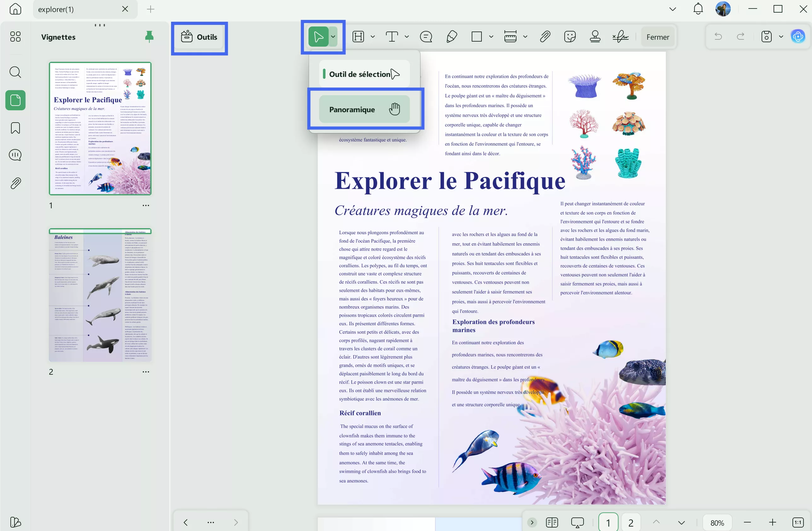Screen dimensions: 812x531
Task: Open the search icon in left sidebar
Action: click(15, 72)
